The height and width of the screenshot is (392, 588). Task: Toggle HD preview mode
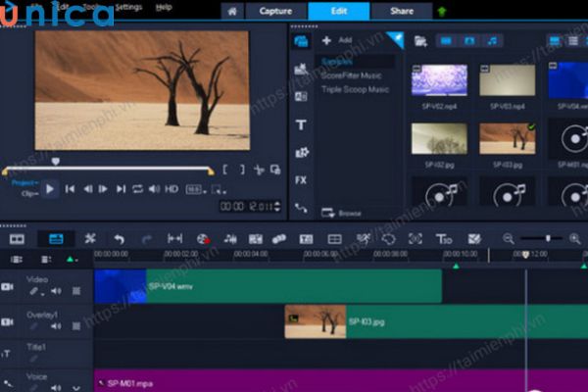coord(171,189)
